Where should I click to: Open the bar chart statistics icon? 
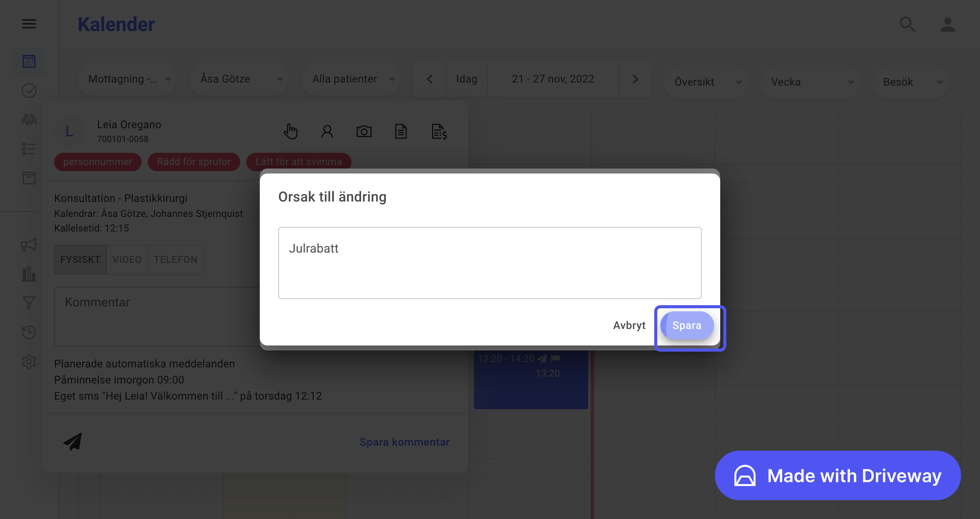coord(29,274)
